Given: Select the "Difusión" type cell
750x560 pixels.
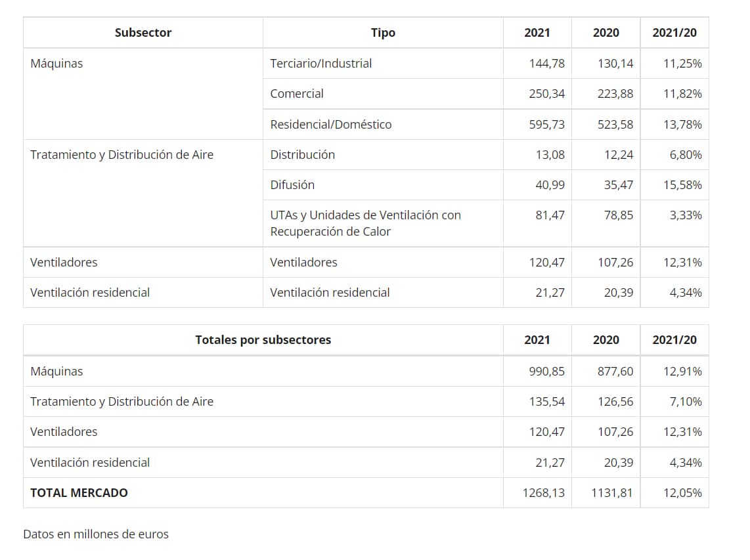Looking at the screenshot, I should click(292, 185).
